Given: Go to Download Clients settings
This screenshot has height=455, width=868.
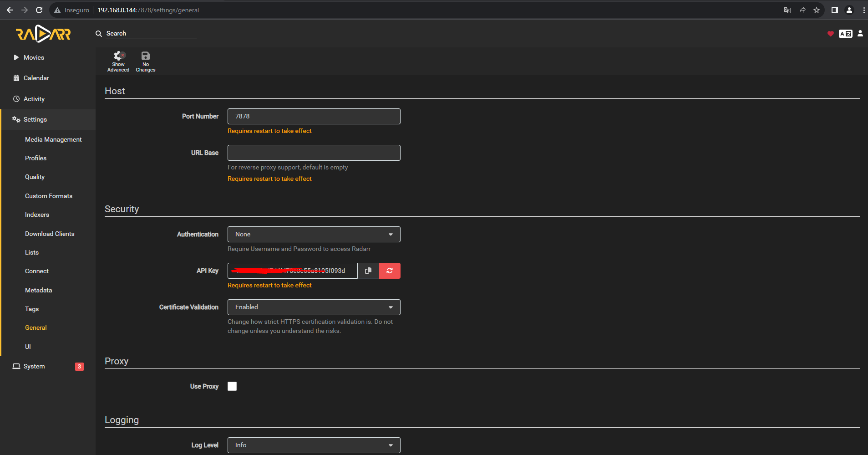Looking at the screenshot, I should (x=50, y=234).
